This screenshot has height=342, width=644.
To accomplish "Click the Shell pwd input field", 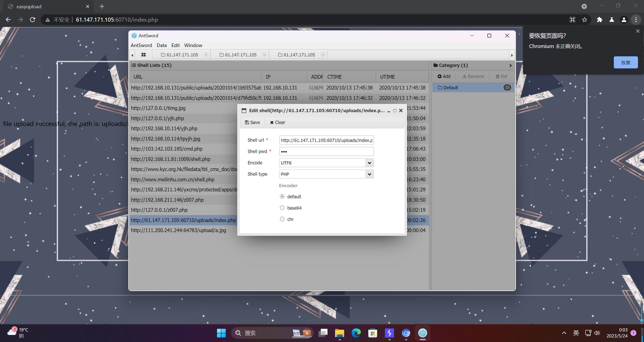I will click(326, 151).
